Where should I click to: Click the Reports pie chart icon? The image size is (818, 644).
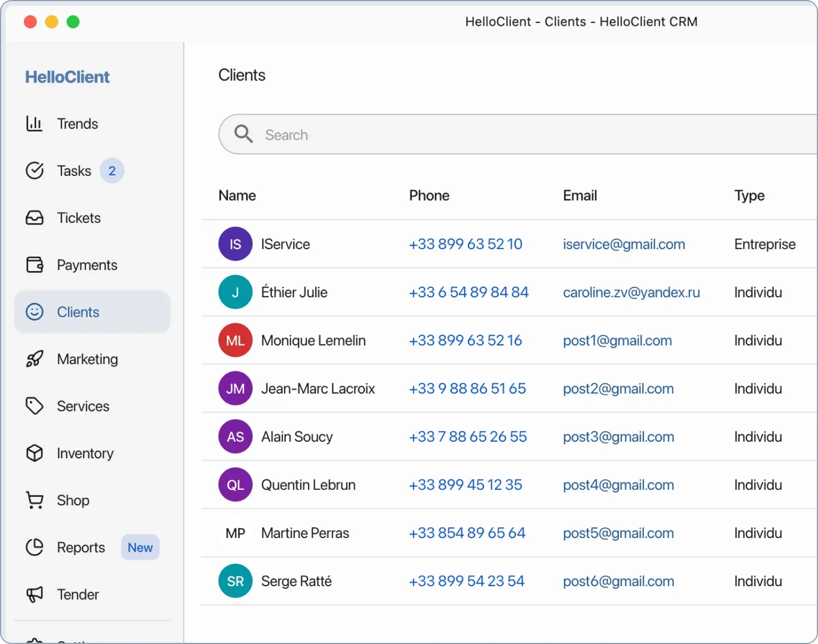[35, 547]
